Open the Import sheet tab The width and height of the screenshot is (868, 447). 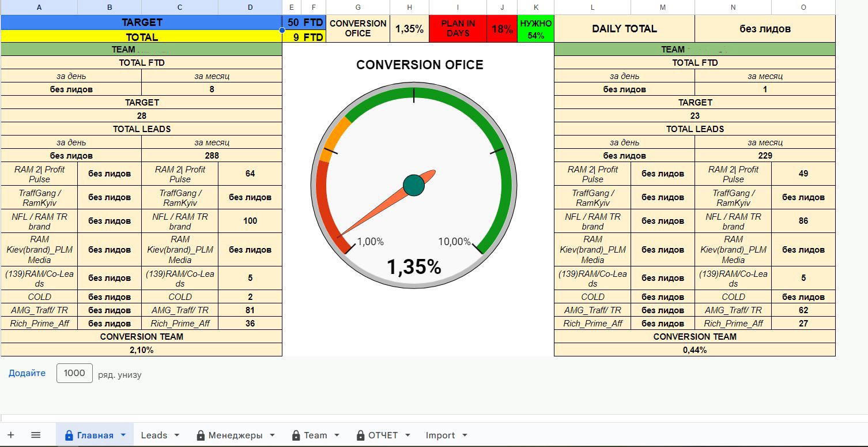click(x=440, y=435)
